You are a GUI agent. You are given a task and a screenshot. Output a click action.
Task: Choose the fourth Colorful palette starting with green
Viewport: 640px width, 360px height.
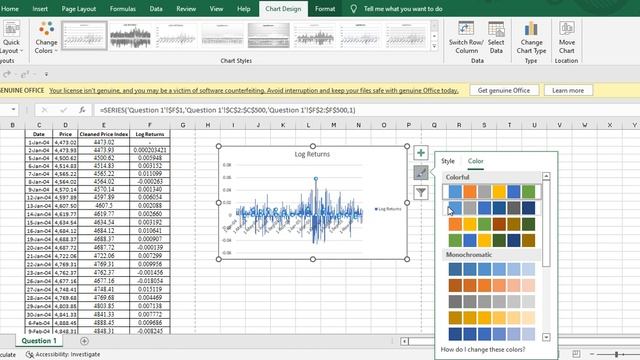click(x=491, y=240)
